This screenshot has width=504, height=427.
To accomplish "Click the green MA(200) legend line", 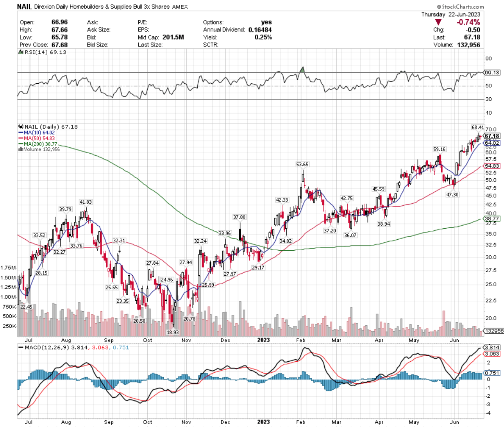I will tap(21, 144).
